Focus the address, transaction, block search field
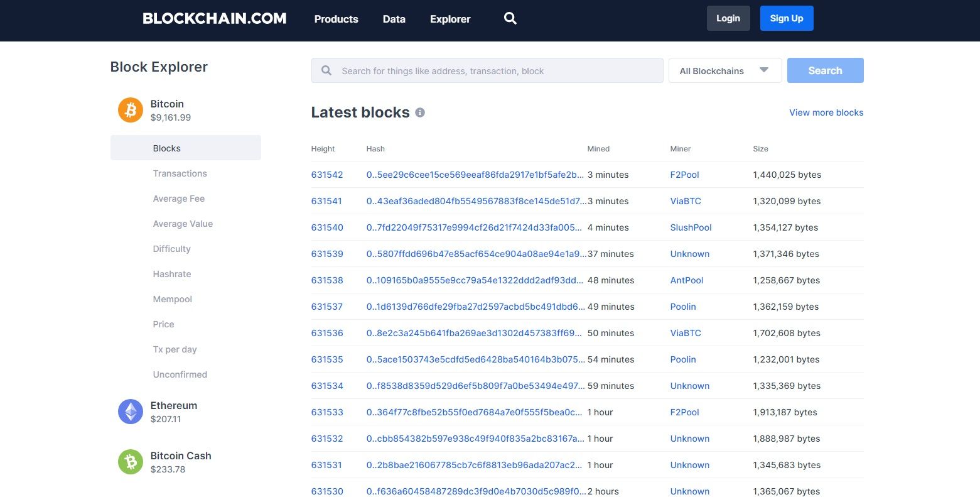 click(487, 70)
